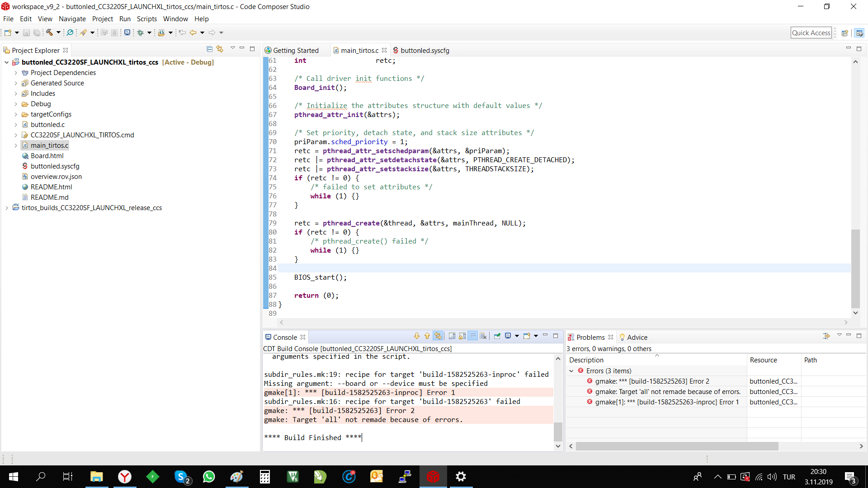This screenshot has height=488, width=868.
Task: Expand the Includes folder in project tree
Action: [x=16, y=94]
